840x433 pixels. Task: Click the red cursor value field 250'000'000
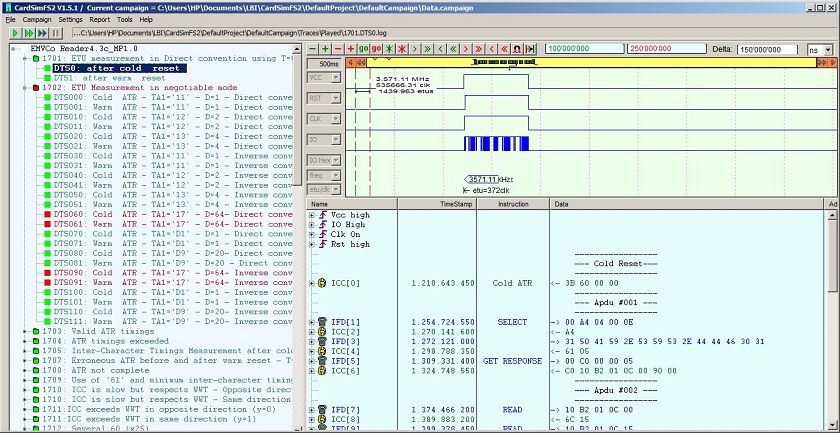pyautogui.click(x=667, y=49)
